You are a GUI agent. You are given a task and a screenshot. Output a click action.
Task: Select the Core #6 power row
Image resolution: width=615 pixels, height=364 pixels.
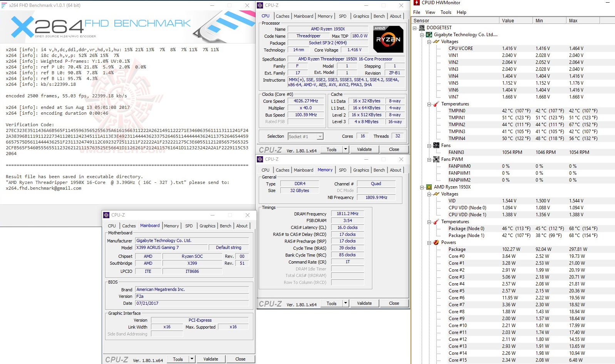pos(513,298)
